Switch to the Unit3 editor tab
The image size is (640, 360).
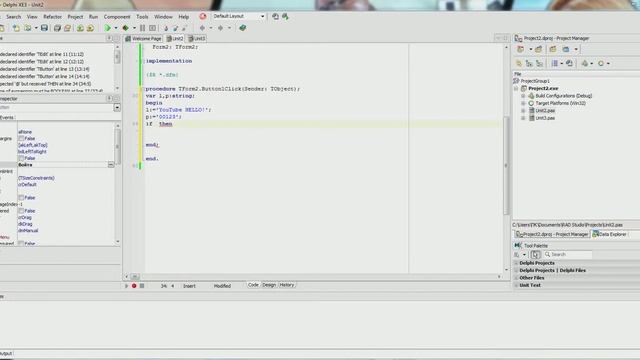197,38
